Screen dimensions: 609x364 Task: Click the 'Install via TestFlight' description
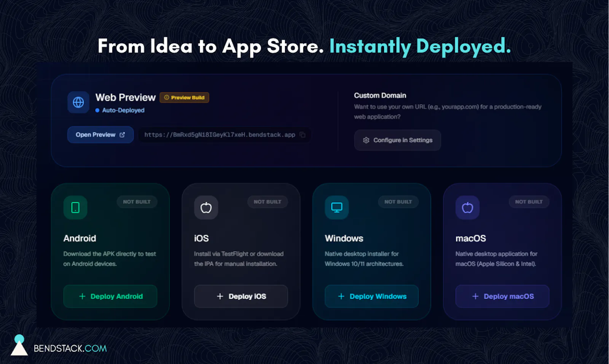(239, 259)
